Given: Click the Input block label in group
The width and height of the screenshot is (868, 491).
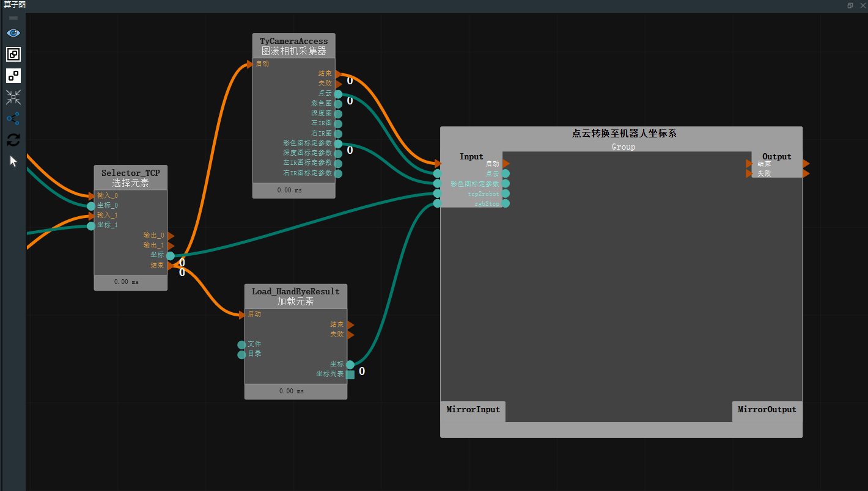Looking at the screenshot, I should pos(471,156).
